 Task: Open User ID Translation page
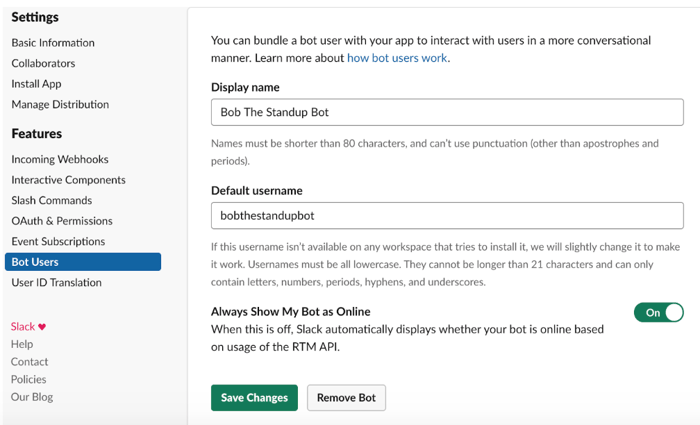pyautogui.click(x=56, y=282)
